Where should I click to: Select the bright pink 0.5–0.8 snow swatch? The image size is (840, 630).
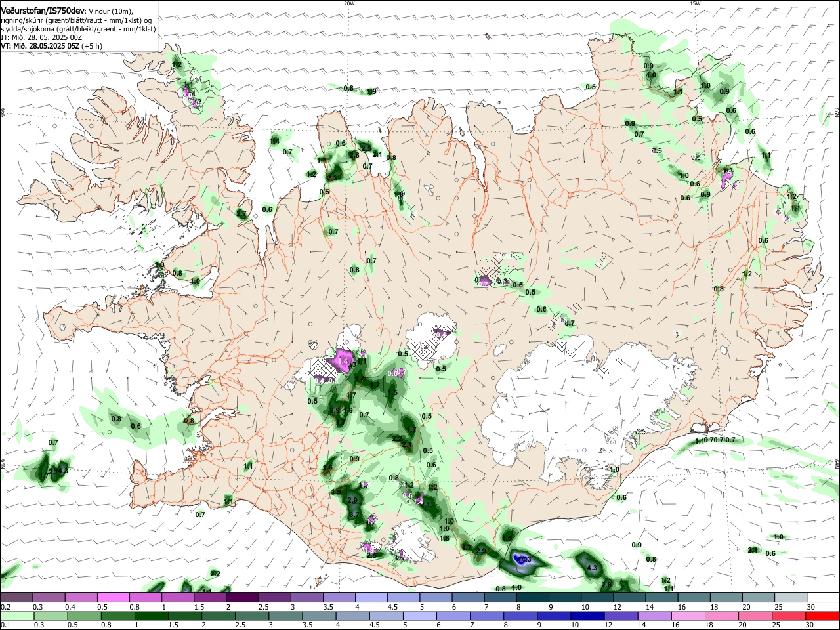pos(114,598)
